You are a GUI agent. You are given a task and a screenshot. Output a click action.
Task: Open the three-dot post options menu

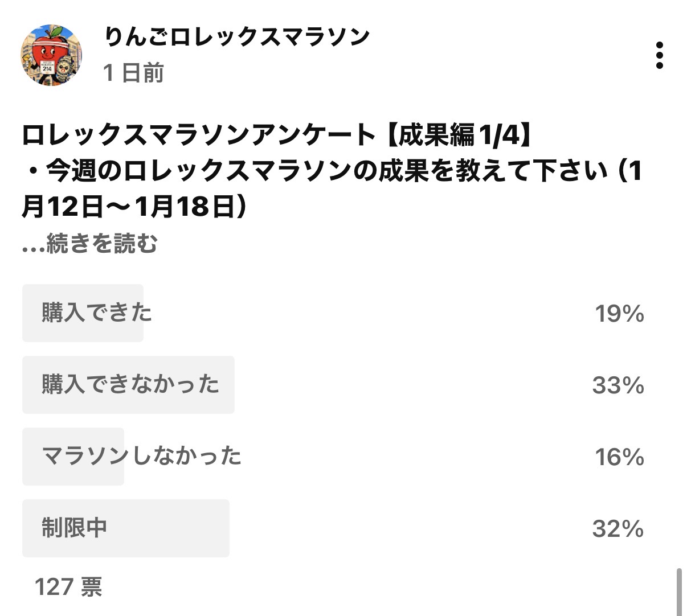coord(660,55)
